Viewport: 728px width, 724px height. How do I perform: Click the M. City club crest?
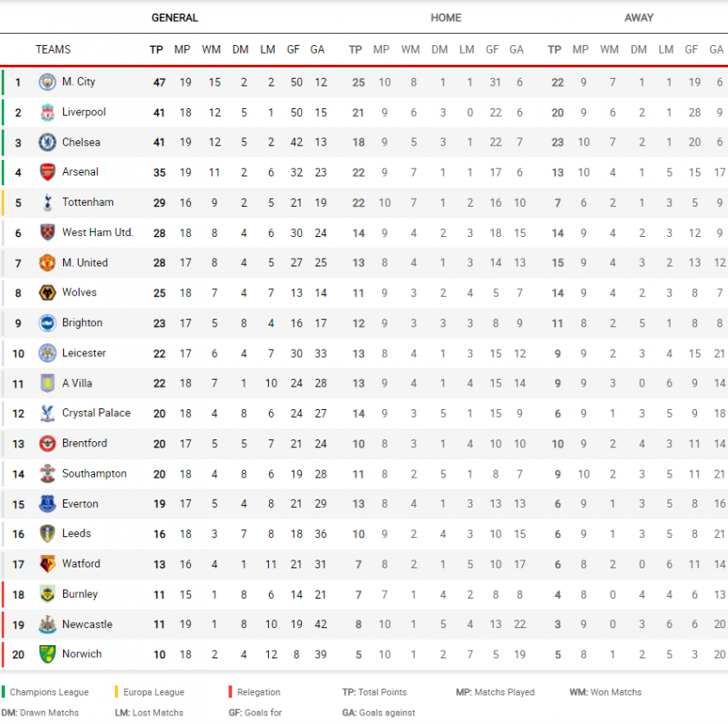tap(48, 82)
